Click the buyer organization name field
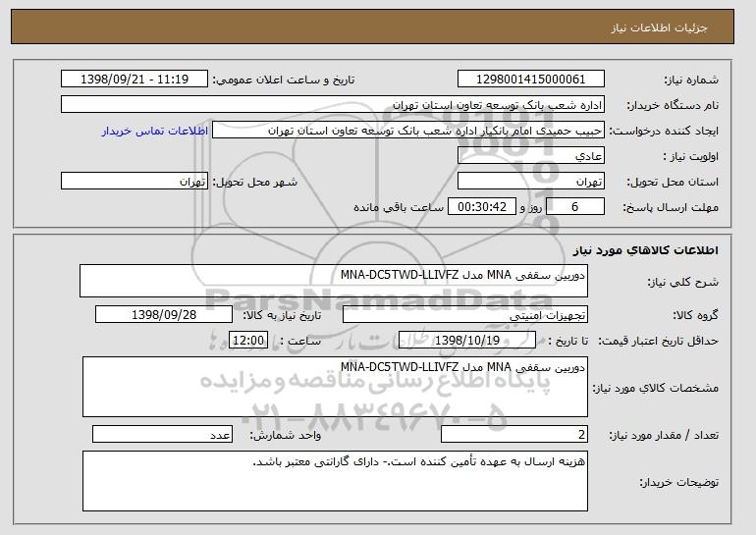 333,105
